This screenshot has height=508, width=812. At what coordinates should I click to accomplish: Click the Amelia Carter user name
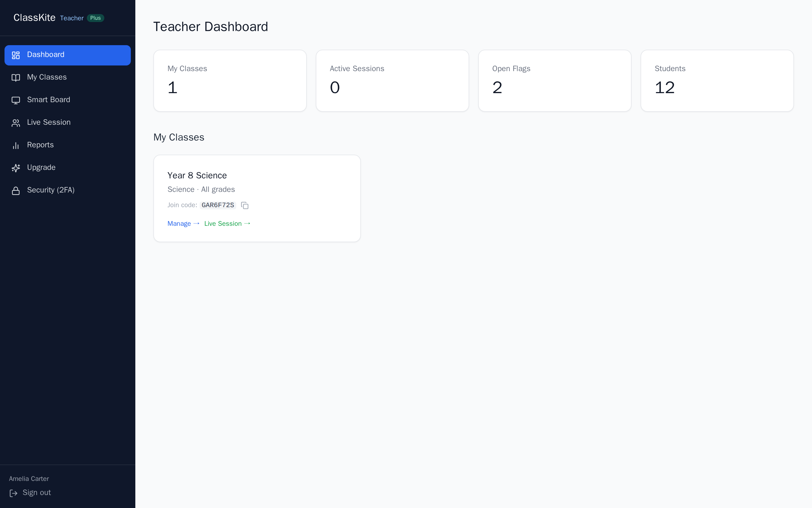29,479
